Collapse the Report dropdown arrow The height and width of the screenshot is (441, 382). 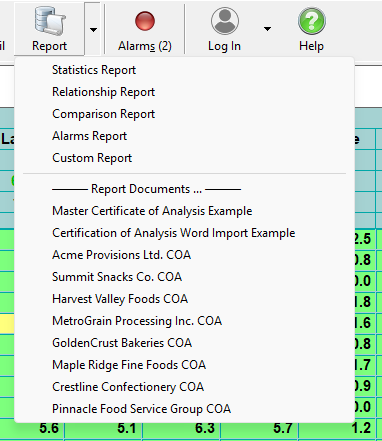click(x=93, y=30)
